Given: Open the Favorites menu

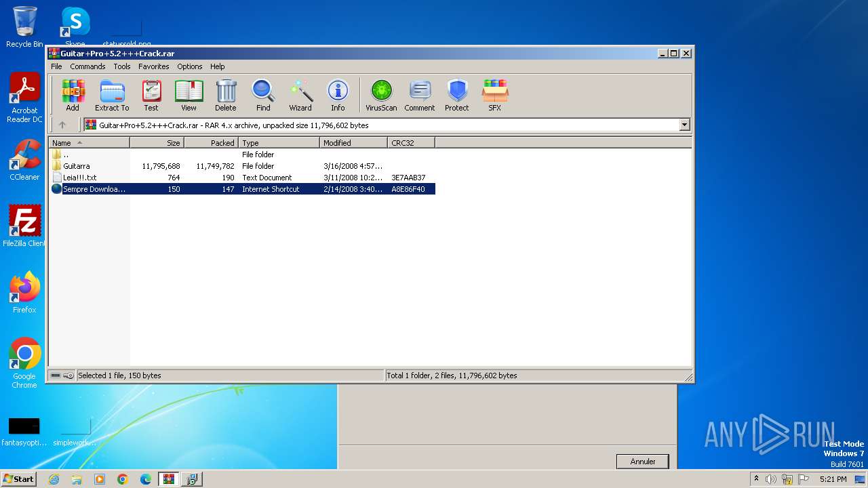Looking at the screenshot, I should pos(154,66).
